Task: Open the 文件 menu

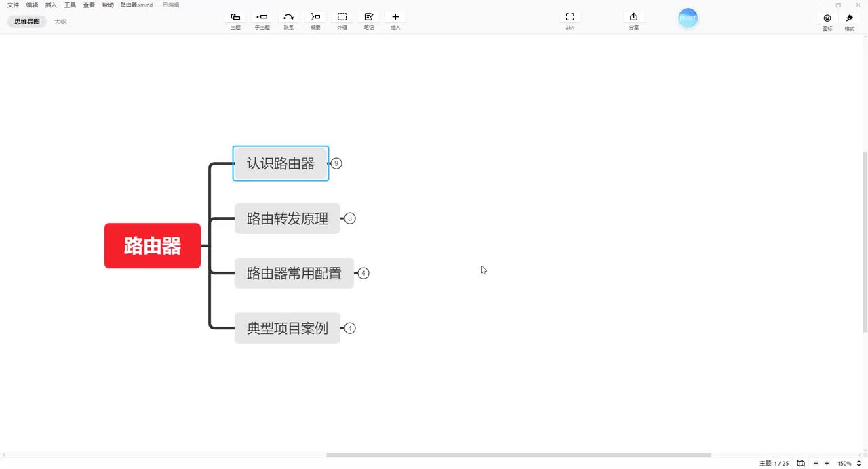Action: pyautogui.click(x=13, y=5)
